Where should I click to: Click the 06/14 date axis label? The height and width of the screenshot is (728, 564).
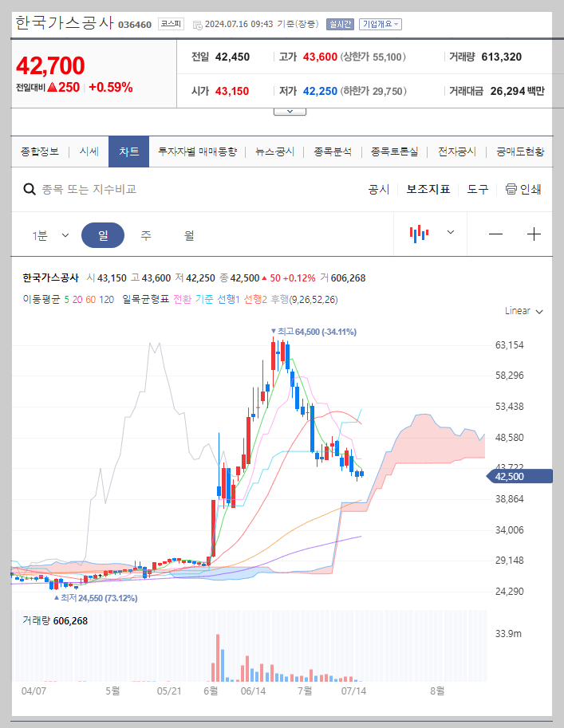(x=253, y=691)
